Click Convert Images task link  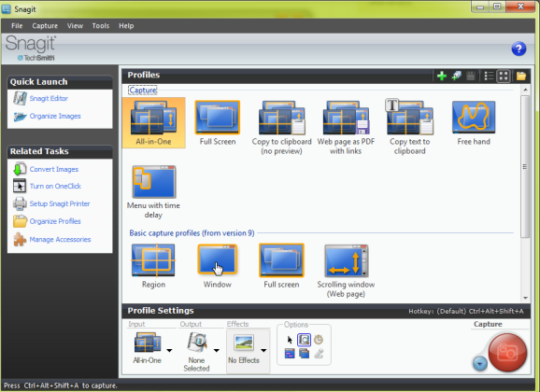point(54,169)
